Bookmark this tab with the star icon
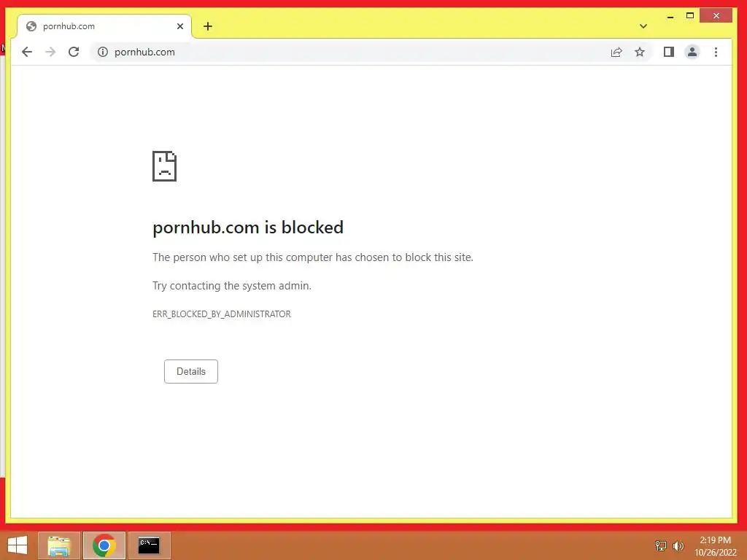747x560 pixels. point(640,52)
